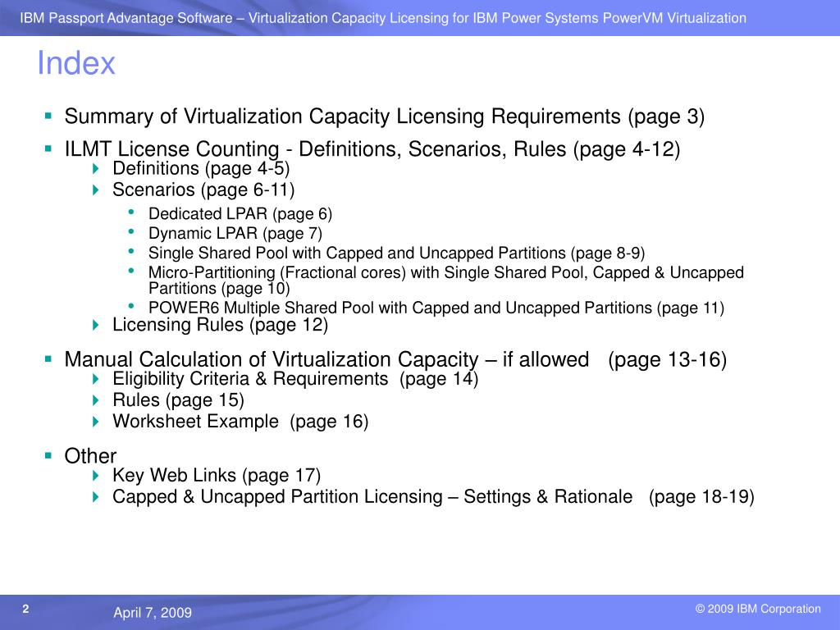
Task: Select 'Dynamic LPAR (page 7)' line
Action: tap(235, 234)
